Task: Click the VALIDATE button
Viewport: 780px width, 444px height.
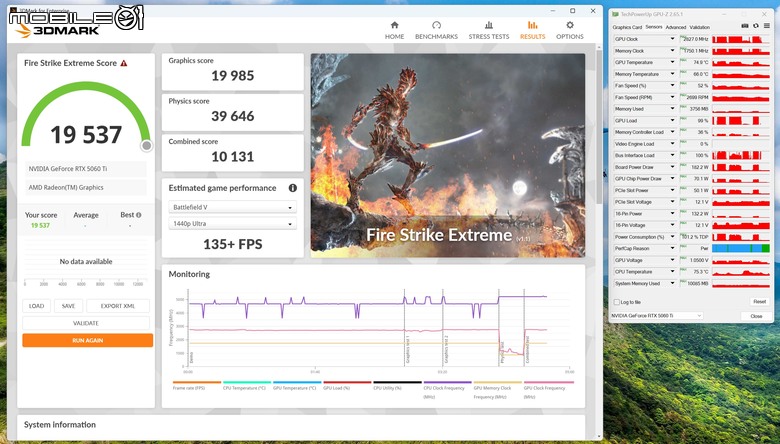Action: point(86,323)
